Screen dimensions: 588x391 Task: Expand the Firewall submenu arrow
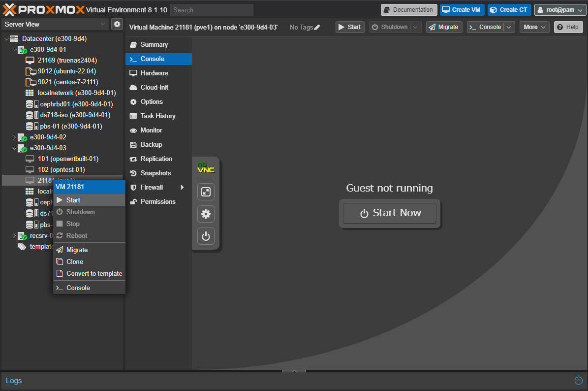[182, 188]
